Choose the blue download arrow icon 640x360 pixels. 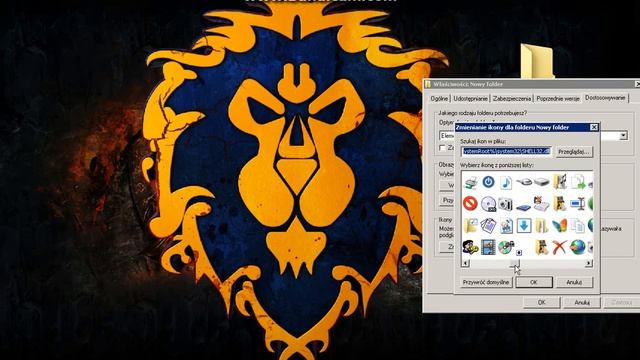click(x=524, y=225)
